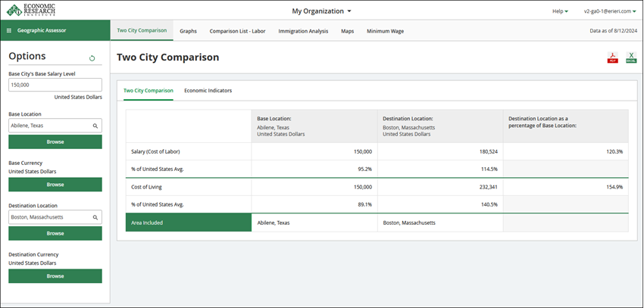Browse for a Destination Location
The image size is (644, 308).
[55, 233]
